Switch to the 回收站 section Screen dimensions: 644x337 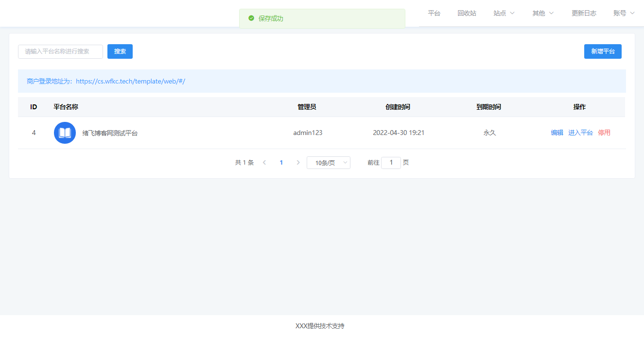tap(467, 13)
